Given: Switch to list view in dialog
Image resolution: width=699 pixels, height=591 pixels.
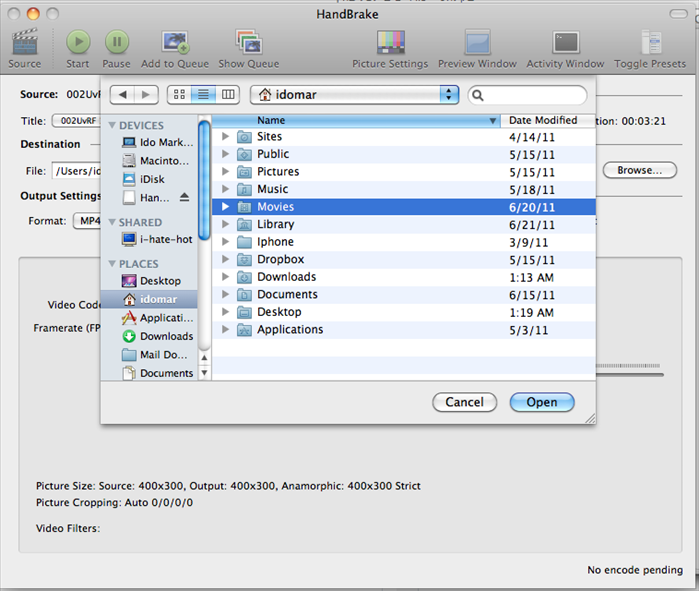Looking at the screenshot, I should 203,94.
